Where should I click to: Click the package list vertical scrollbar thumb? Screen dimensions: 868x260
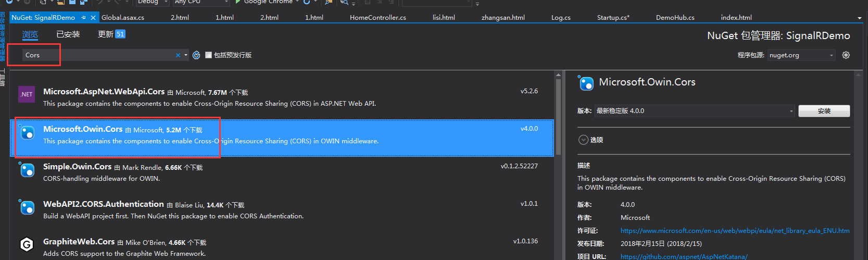click(x=558, y=117)
